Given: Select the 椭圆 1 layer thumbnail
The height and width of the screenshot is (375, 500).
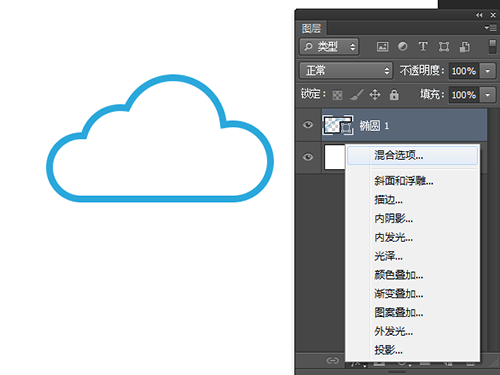Looking at the screenshot, I should point(339,125).
